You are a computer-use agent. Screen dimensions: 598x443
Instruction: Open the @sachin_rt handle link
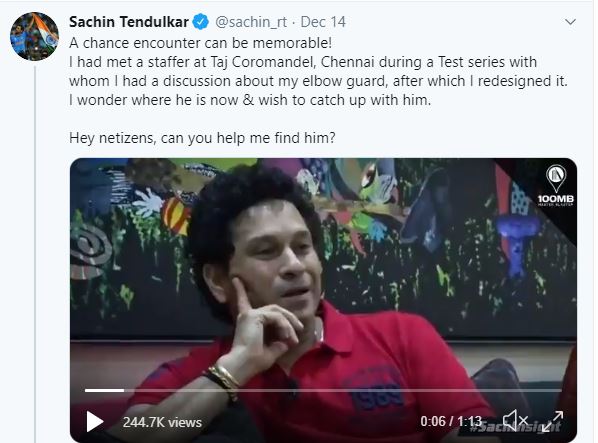click(251, 22)
